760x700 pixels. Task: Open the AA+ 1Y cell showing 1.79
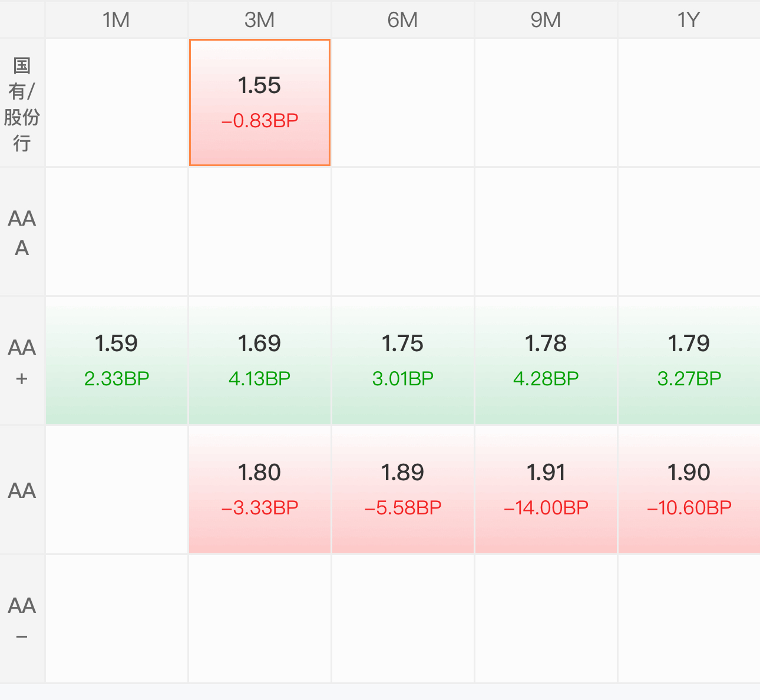(x=689, y=361)
